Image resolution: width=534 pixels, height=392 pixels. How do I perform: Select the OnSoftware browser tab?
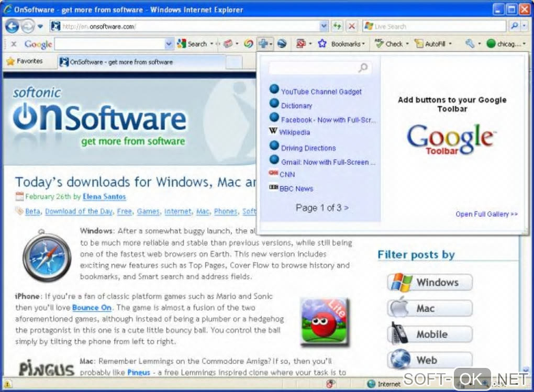141,62
